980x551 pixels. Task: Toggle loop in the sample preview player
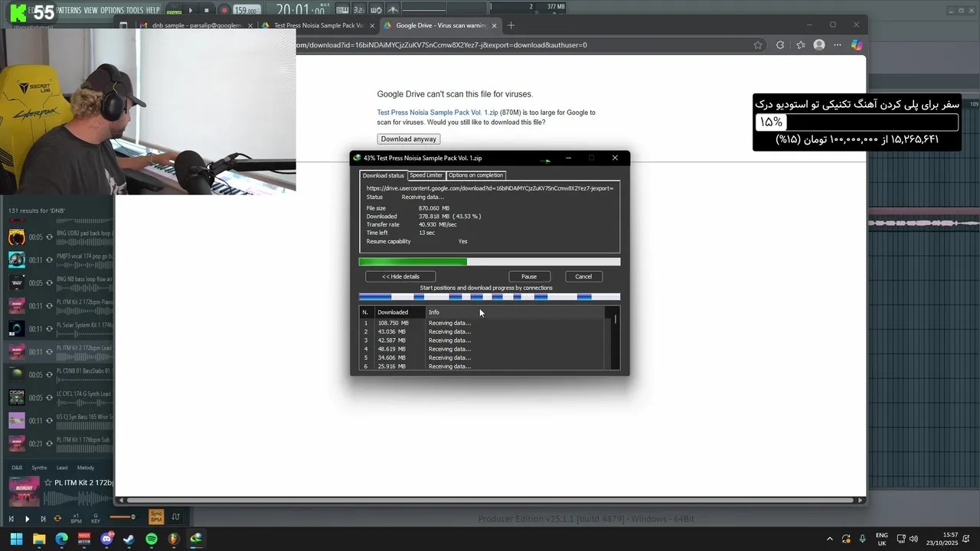(57, 519)
